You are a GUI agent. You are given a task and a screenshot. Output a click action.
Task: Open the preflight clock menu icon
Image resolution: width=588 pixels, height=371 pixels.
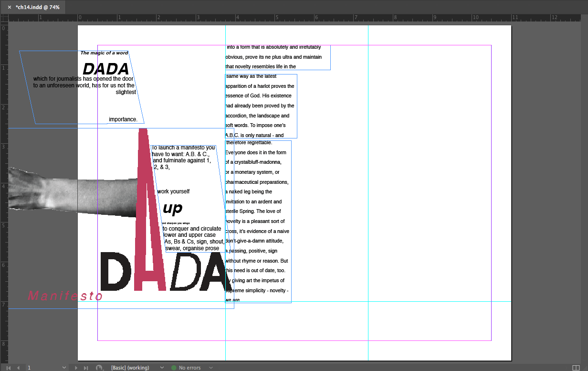tap(99, 368)
